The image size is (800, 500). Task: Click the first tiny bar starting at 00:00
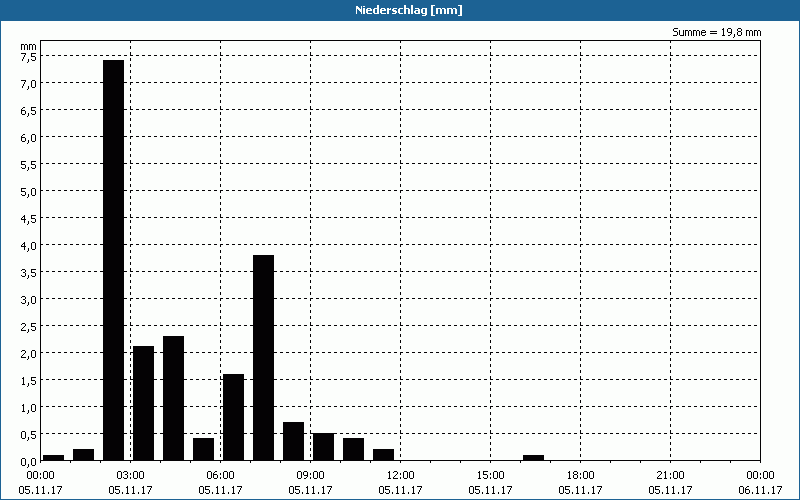coord(54,458)
